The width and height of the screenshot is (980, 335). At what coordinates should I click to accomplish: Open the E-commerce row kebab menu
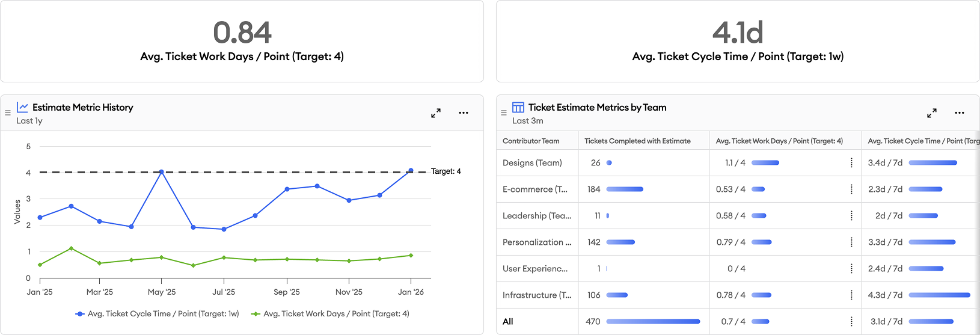click(x=851, y=189)
